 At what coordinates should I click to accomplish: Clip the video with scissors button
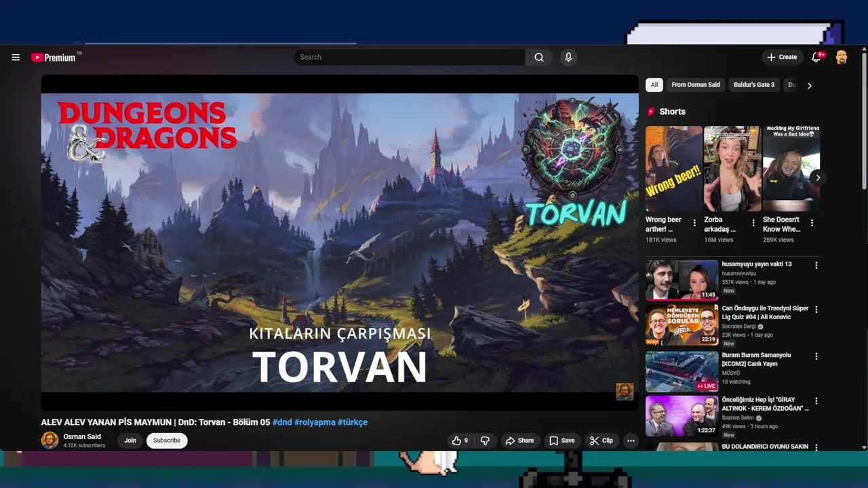[x=601, y=441]
